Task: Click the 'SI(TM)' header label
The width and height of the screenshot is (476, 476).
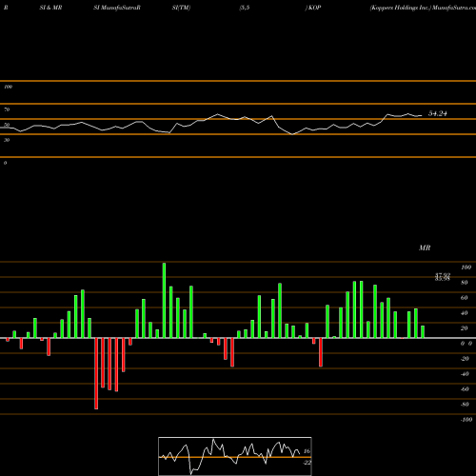Action: 181,8
